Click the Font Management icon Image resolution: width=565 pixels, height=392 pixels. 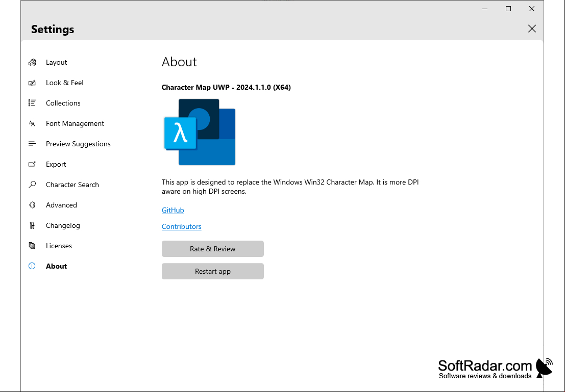32,123
